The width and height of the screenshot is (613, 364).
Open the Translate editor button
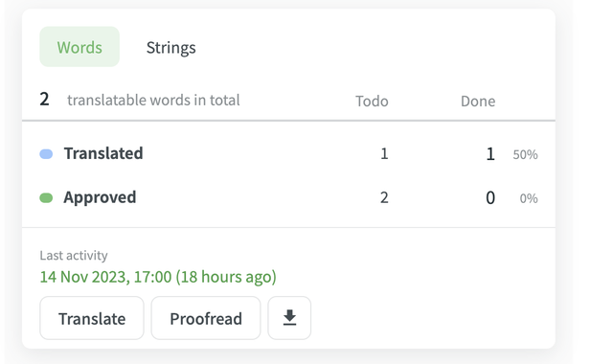[x=92, y=318]
